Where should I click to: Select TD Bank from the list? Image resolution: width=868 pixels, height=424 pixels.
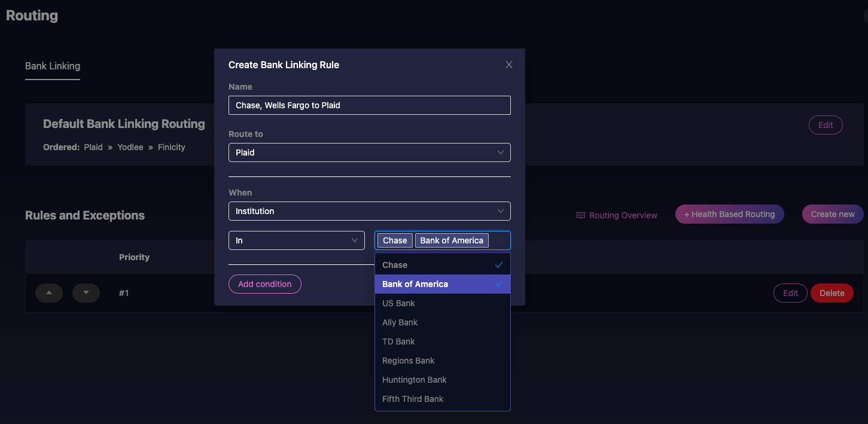(x=443, y=341)
